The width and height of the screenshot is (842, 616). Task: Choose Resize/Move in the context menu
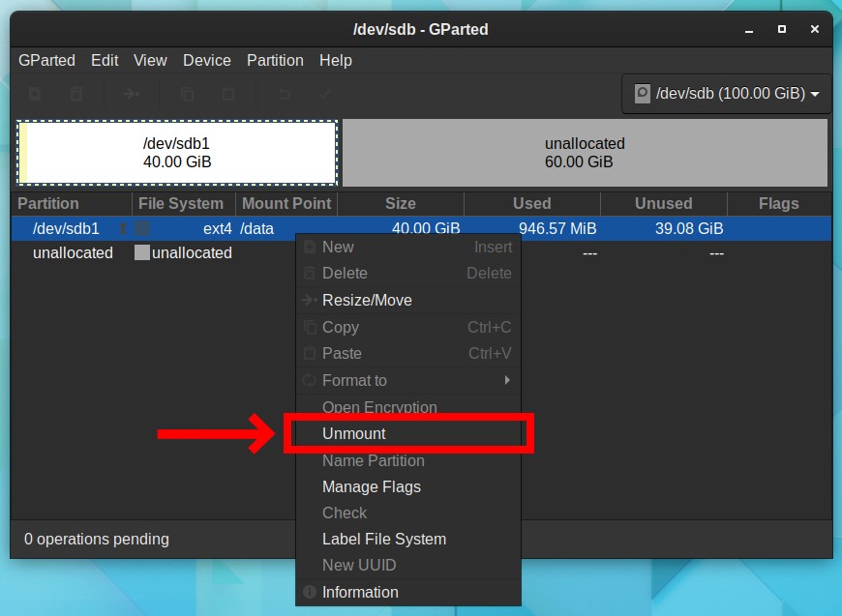coord(408,300)
